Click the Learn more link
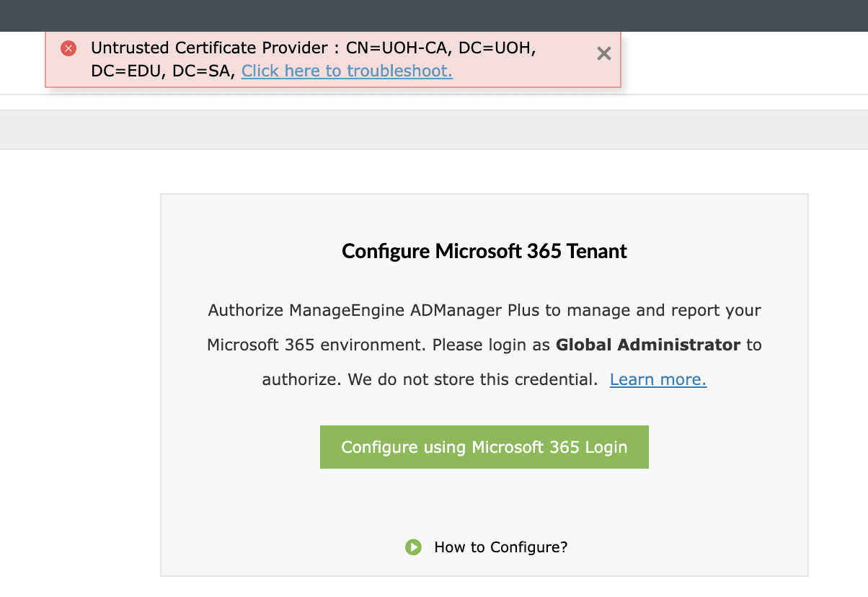Screen dimensions: 868x597 [x=657, y=379]
